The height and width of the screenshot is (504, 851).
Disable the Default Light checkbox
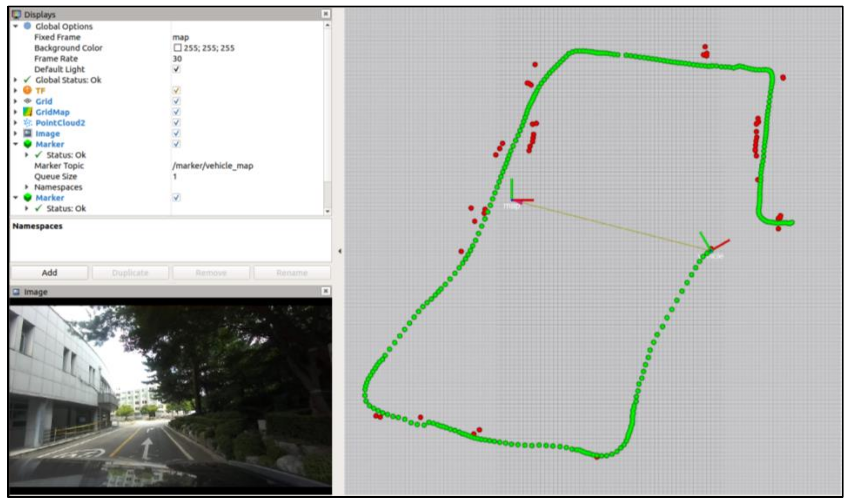[177, 69]
